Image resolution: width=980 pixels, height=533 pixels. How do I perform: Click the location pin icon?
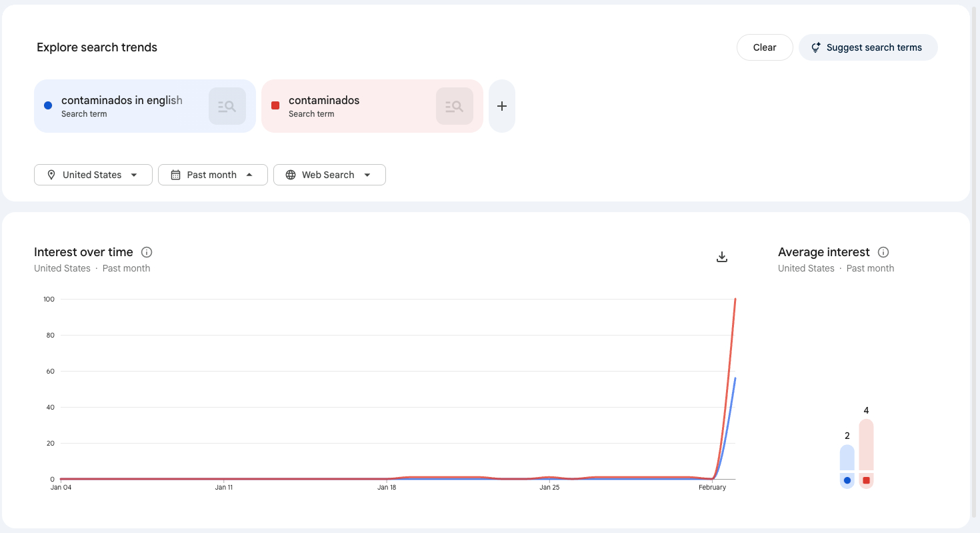(x=51, y=175)
